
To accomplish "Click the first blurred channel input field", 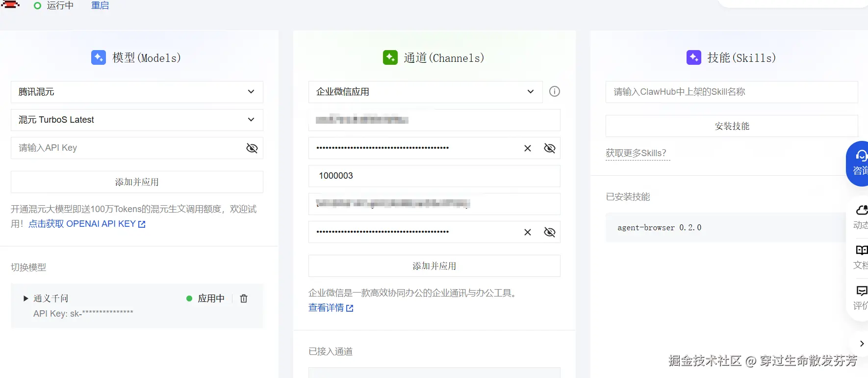I will (434, 120).
